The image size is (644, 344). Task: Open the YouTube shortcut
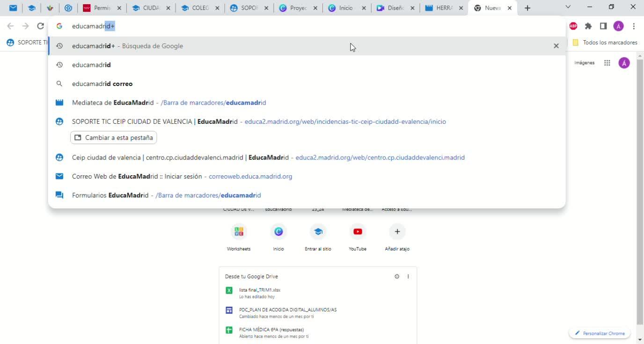[358, 237]
